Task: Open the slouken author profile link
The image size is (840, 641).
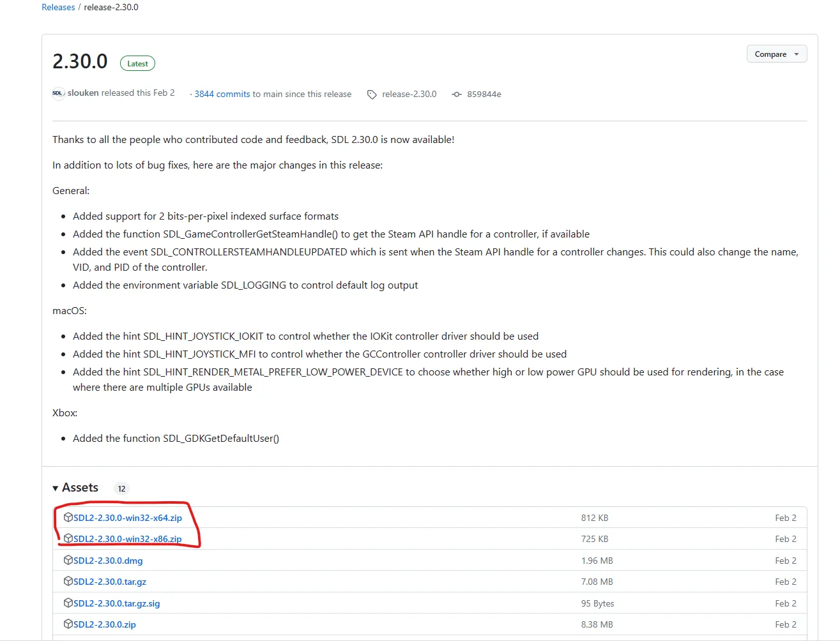Action: pyautogui.click(x=83, y=93)
